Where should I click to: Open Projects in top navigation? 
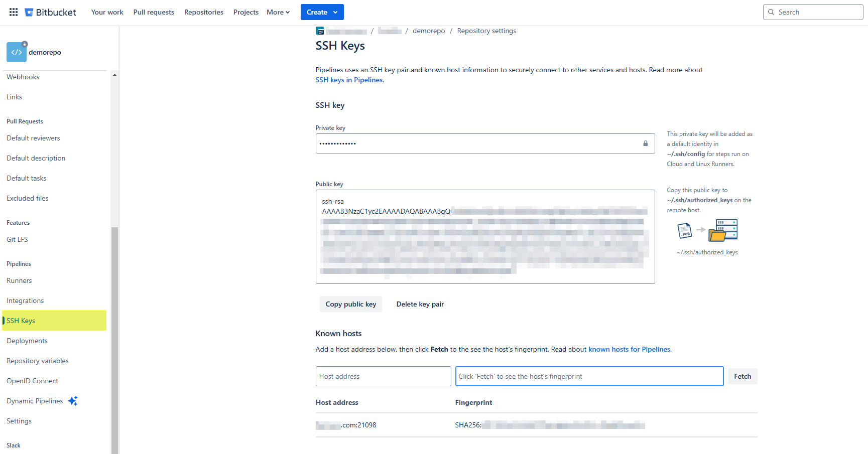(x=246, y=12)
